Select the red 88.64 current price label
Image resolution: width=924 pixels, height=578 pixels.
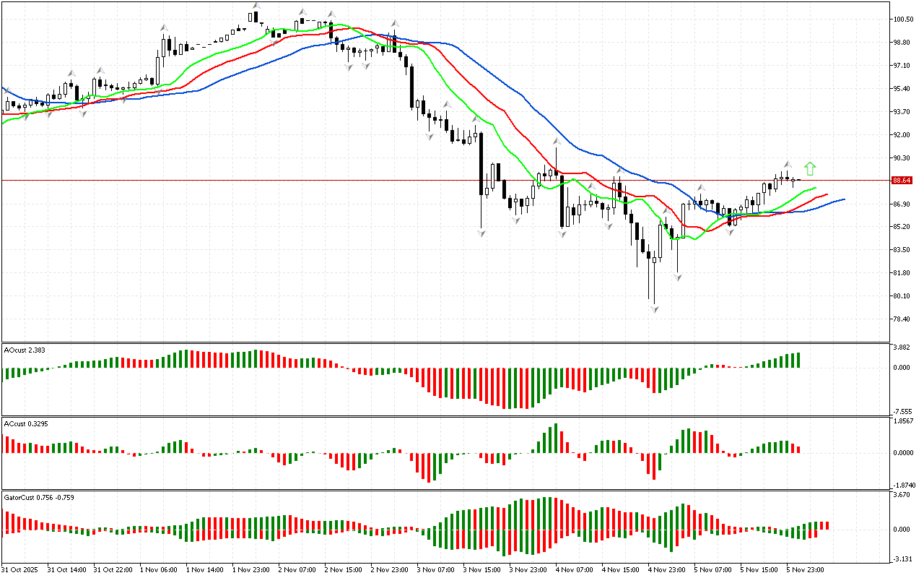pos(901,181)
